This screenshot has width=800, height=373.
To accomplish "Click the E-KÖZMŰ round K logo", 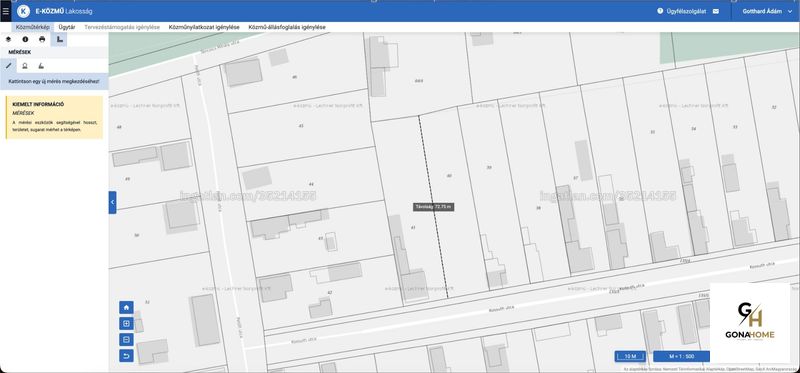I will [23, 11].
